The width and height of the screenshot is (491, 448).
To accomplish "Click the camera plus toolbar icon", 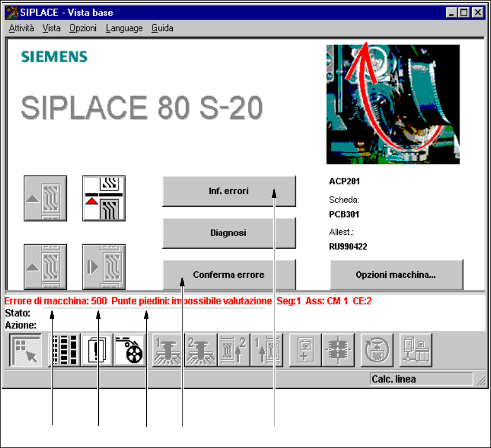I will pyautogui.click(x=306, y=350).
